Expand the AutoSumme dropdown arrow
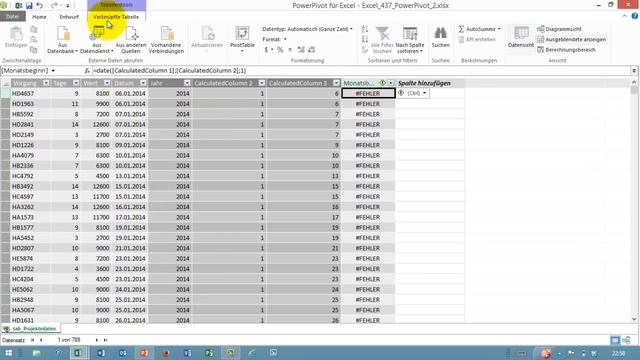Image resolution: width=640 pixels, height=360 pixels. click(499, 29)
